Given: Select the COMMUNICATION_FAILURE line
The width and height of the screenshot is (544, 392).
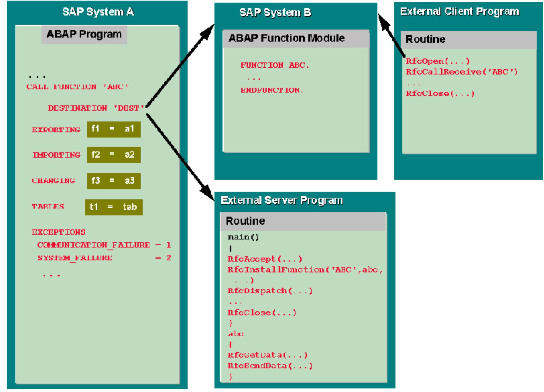Looking at the screenshot, I should (104, 245).
